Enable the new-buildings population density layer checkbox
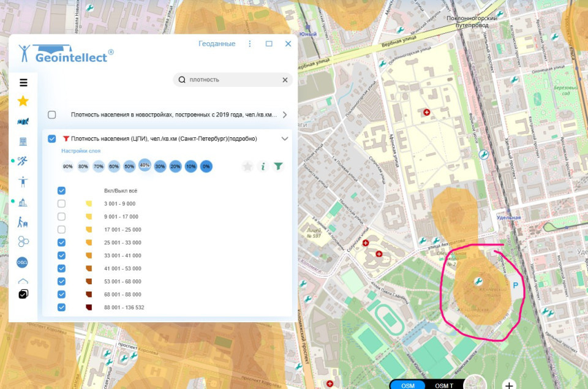This screenshot has width=588, height=389. (x=52, y=115)
